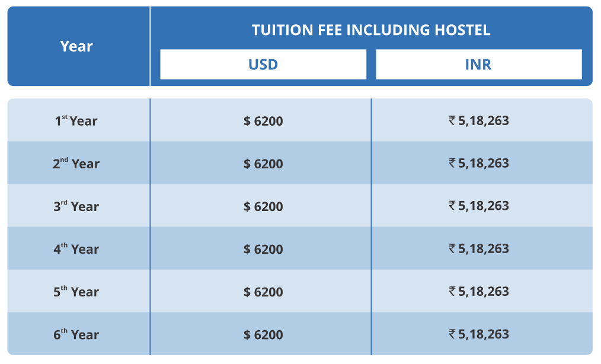Click the 1st Year INR fee ₹5,18,263
Screen dimensions: 601x364
[x=479, y=121]
